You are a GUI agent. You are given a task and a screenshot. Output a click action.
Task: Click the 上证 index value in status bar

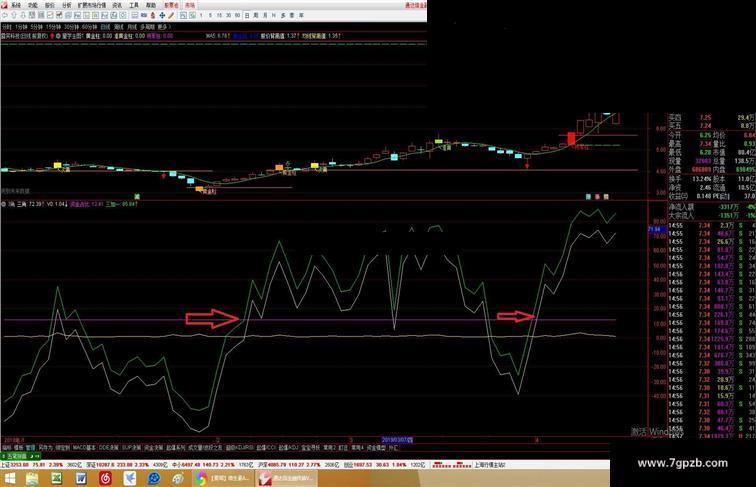pyautogui.click(x=19, y=465)
